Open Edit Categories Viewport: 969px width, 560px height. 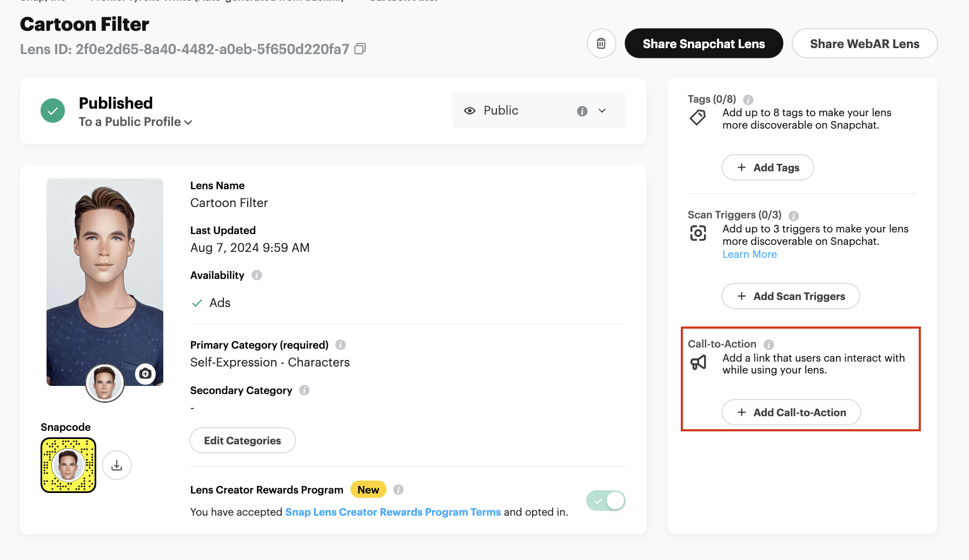tap(242, 441)
